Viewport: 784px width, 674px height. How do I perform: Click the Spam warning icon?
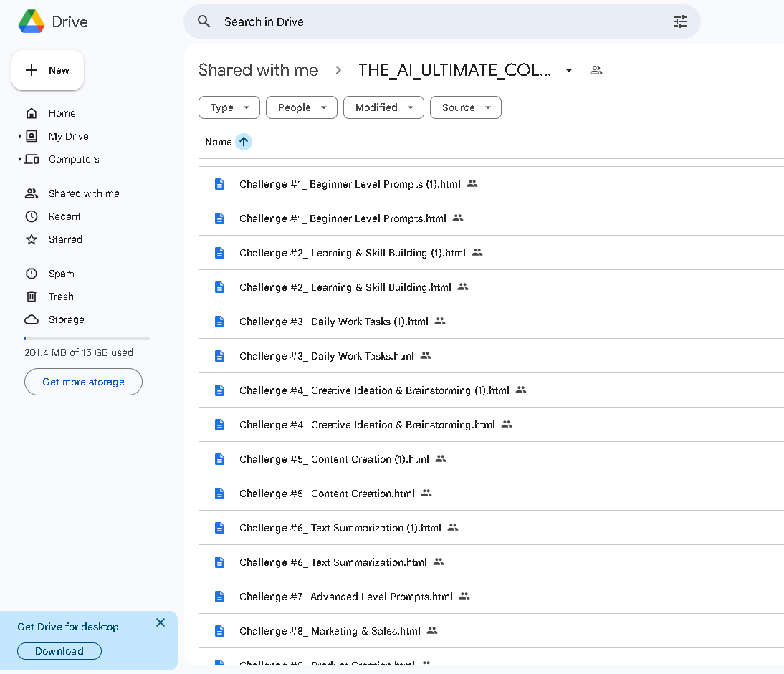point(32,274)
